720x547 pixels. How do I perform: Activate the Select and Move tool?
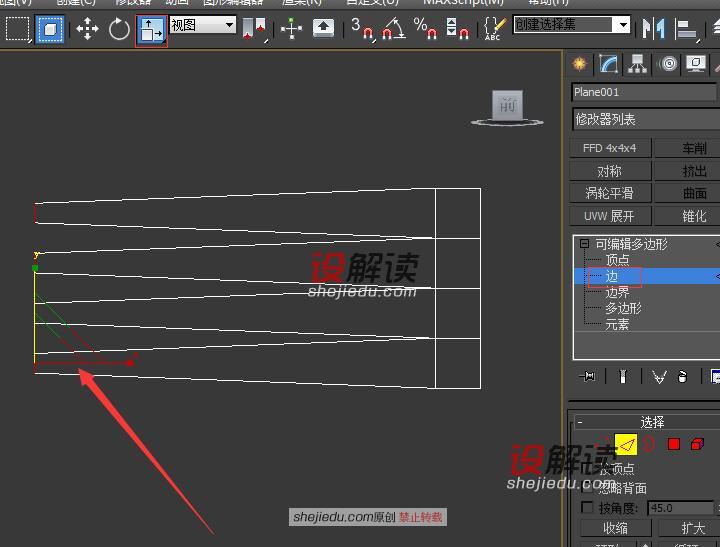87,29
